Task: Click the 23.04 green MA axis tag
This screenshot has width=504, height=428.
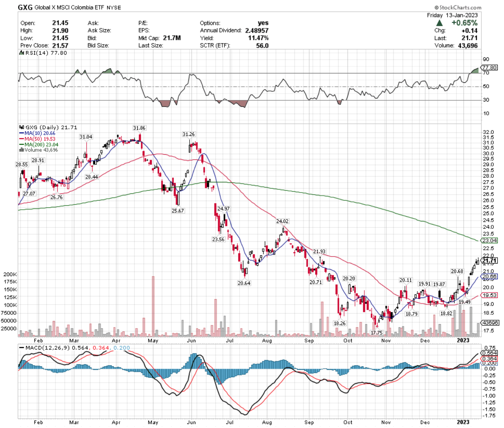Action: [490, 241]
